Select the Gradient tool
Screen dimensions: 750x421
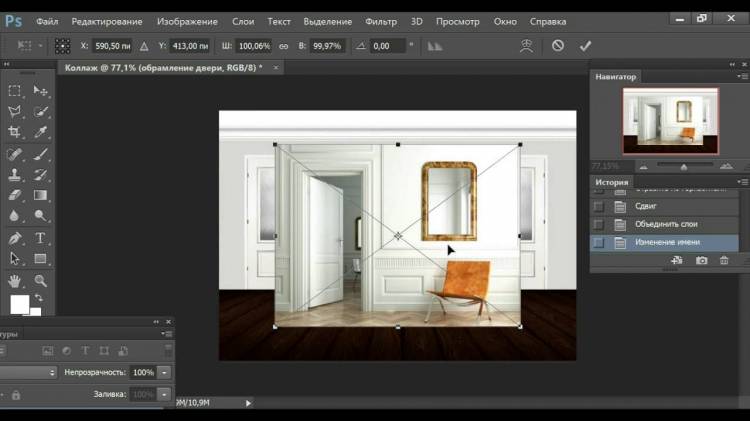40,195
